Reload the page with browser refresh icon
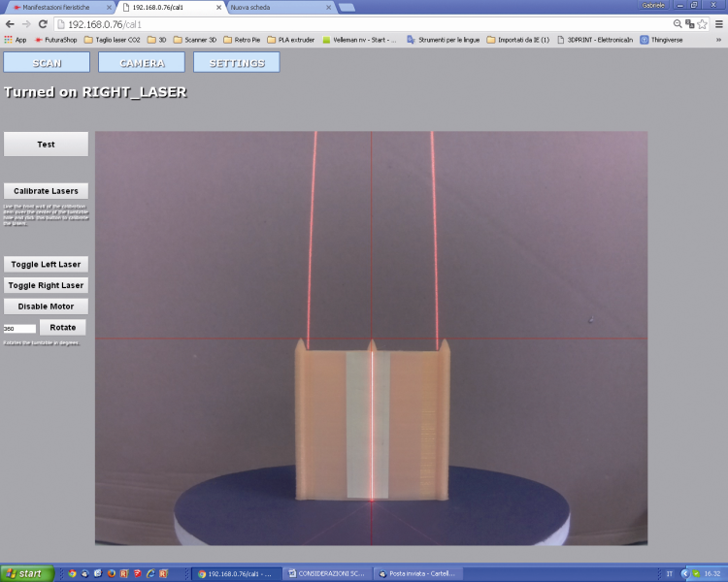 43,24
